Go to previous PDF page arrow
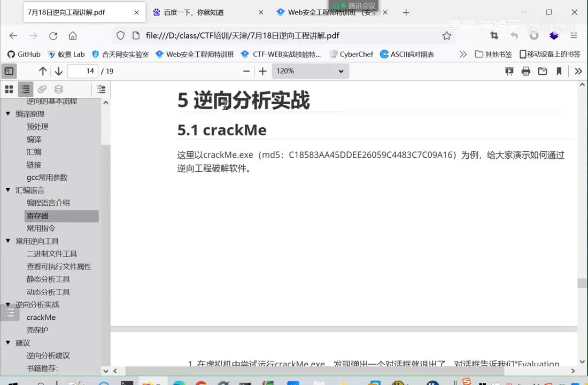 tap(43, 71)
